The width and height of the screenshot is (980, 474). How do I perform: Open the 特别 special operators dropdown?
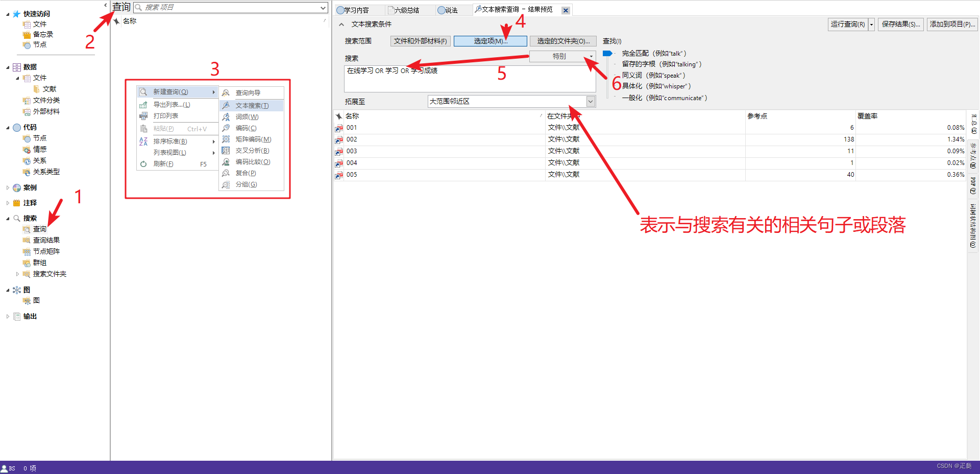562,56
